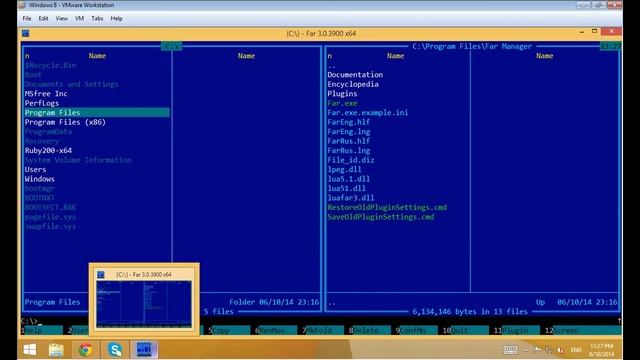Select the pagefile.sys file
Viewport: 640px width, 360px height.
[x=50, y=217]
